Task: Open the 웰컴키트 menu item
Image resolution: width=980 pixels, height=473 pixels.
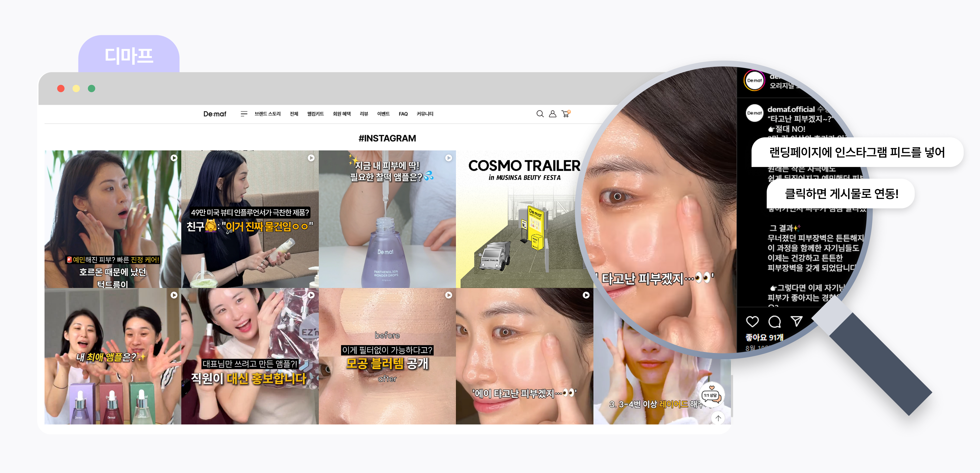Action: [x=315, y=114]
